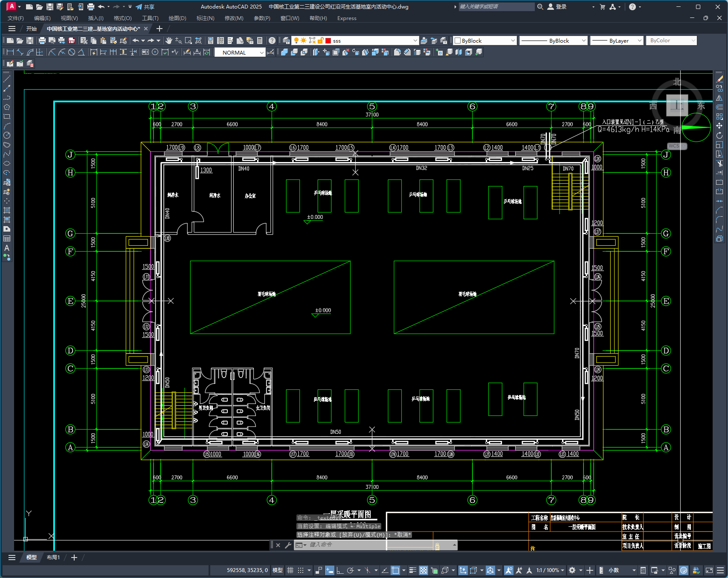Select the multiline Text tool 'A'
Viewport: 728px width, 578px height.
[x=7, y=248]
